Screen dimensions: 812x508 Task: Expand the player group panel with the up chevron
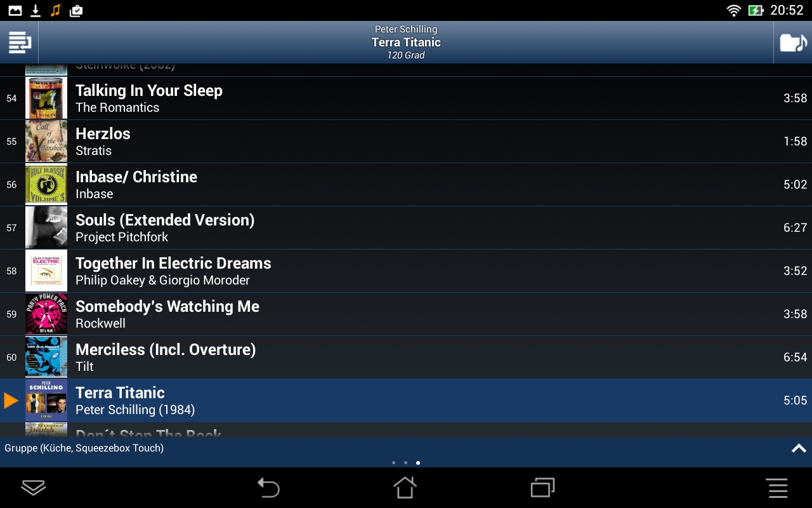pos(799,448)
